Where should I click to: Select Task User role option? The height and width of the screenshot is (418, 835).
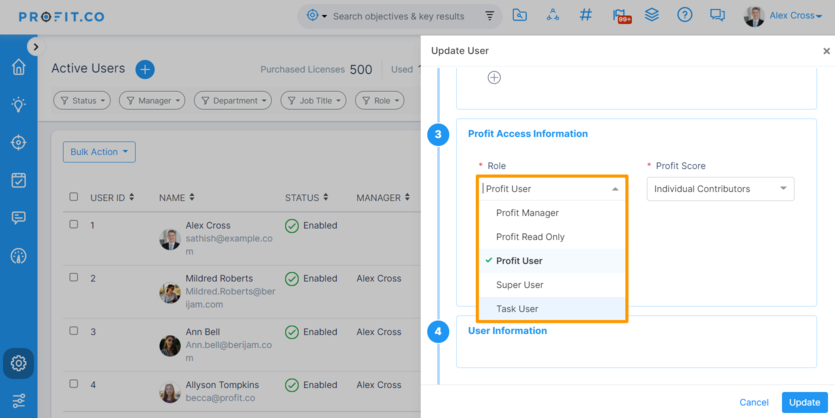coord(552,309)
